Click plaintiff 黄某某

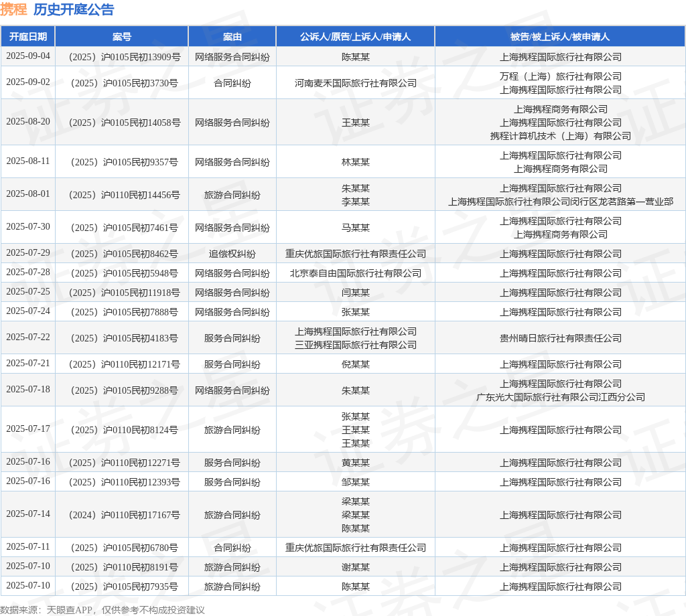[355, 463]
